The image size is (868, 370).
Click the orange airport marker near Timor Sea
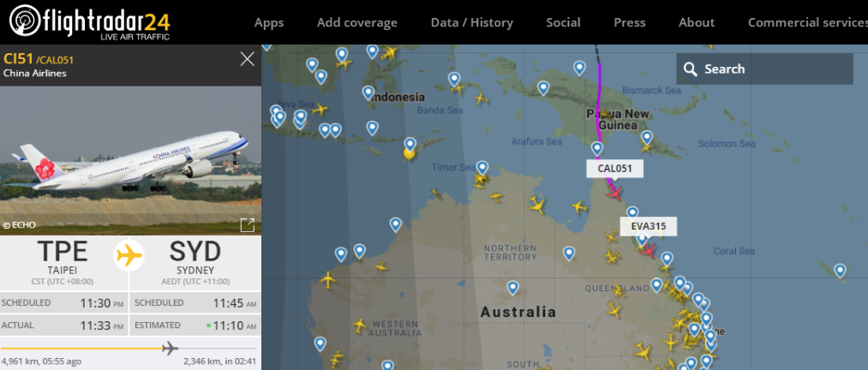410,153
